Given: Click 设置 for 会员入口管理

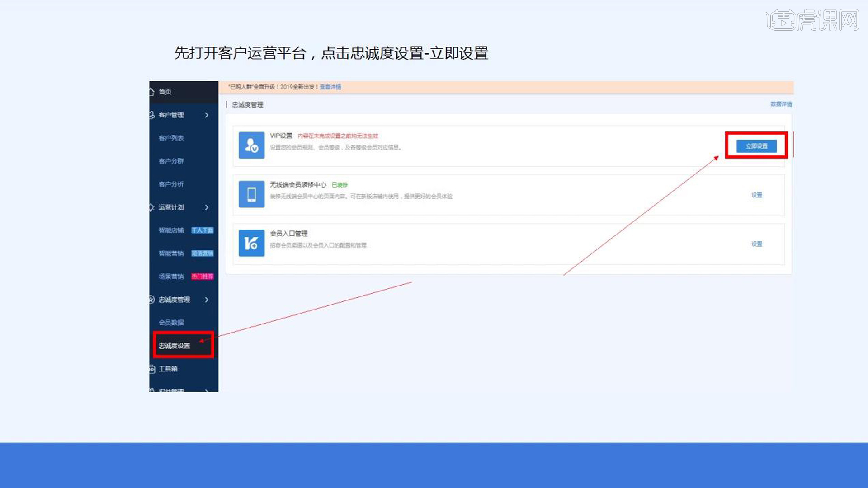Looking at the screenshot, I should (756, 244).
